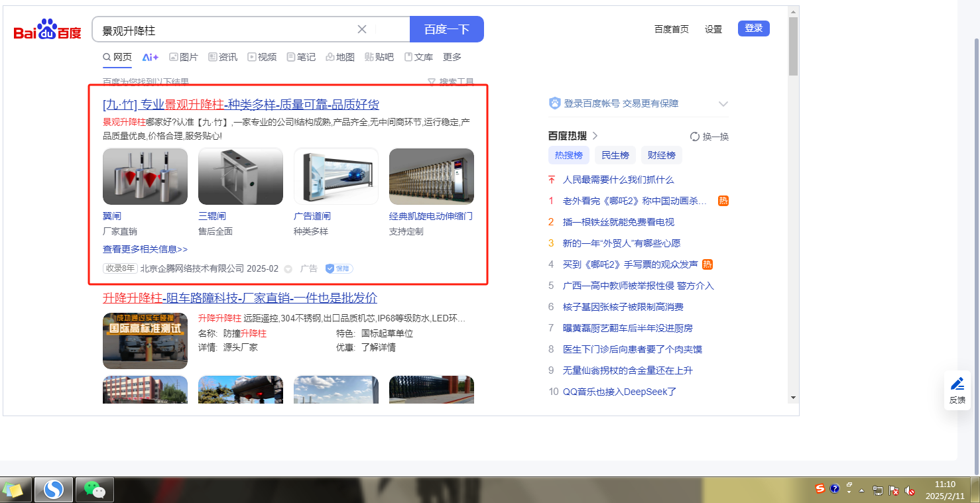Screen dimensions: 980x503
Task: Open the Sogou browser taskbar icon
Action: 53,490
